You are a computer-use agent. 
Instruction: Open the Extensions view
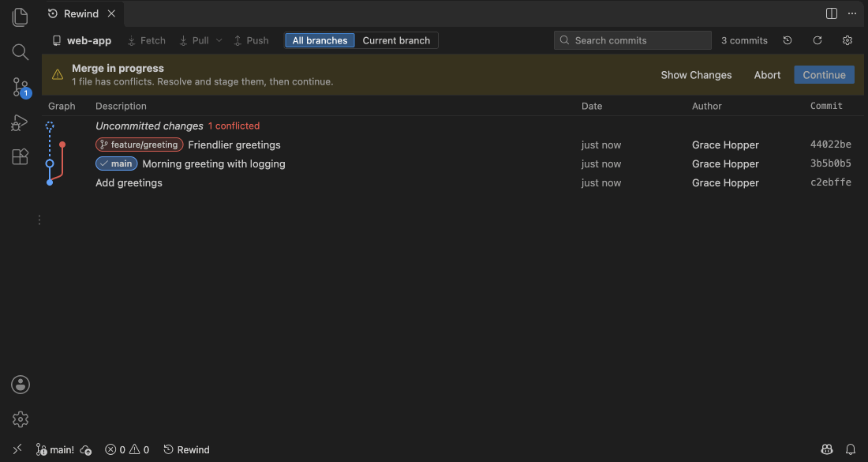(x=20, y=157)
